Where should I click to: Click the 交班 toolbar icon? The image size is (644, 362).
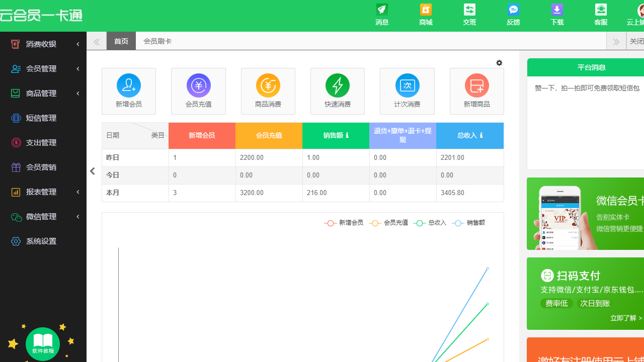click(469, 15)
